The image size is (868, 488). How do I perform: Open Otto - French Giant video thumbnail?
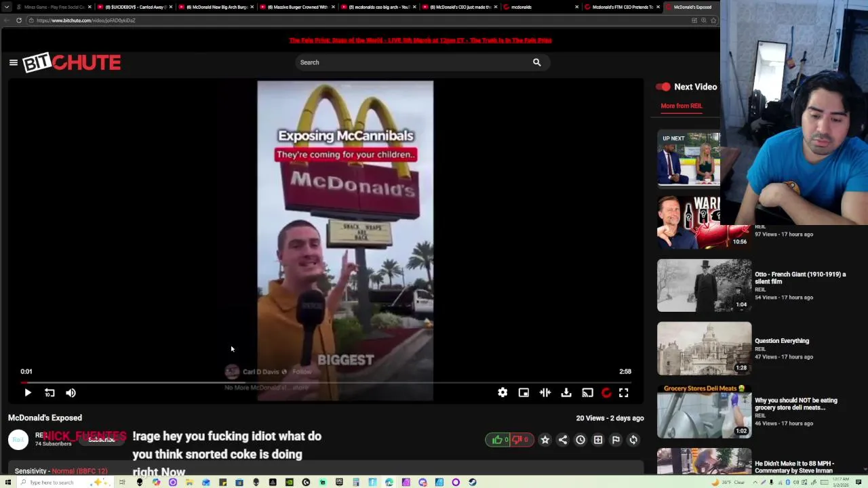pos(704,285)
